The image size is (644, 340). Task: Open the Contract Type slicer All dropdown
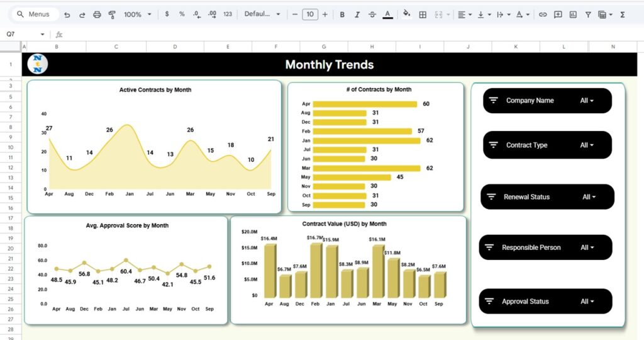587,145
